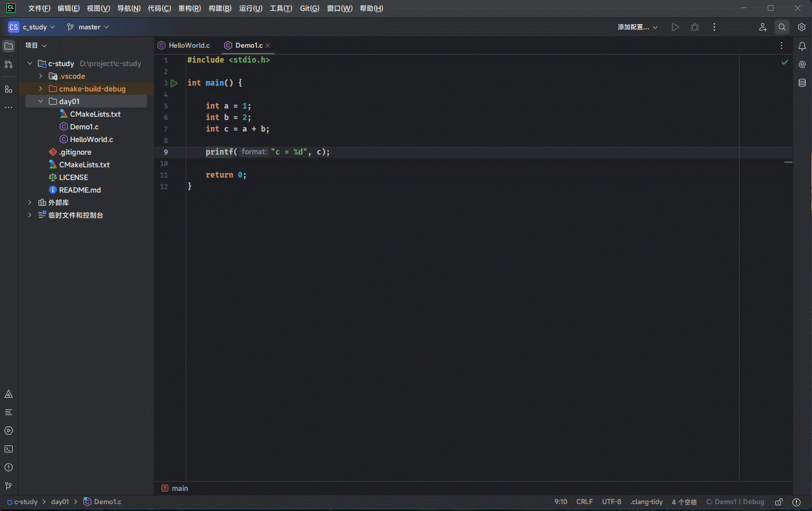Viewport: 812px width, 511px height.
Task: Click the debug bug icon in toolbar
Action: [x=695, y=27]
